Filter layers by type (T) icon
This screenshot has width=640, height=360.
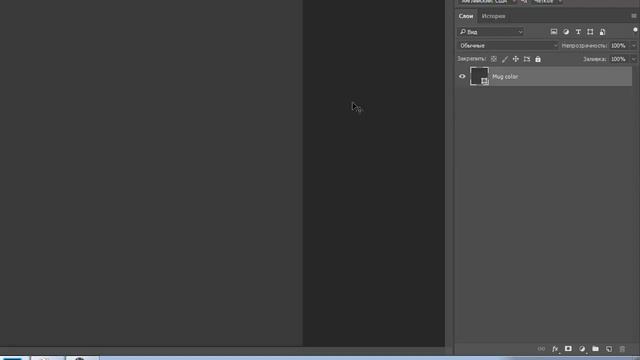[x=578, y=32]
